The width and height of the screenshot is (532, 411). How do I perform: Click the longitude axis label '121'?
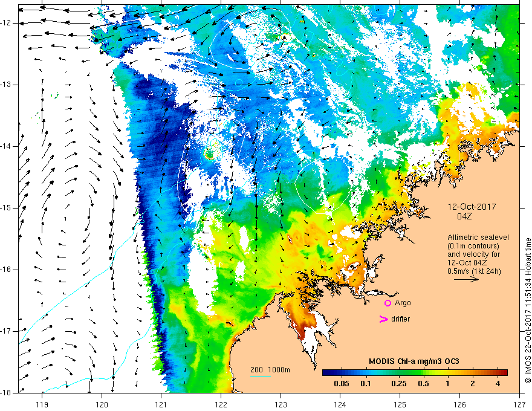[161, 404]
